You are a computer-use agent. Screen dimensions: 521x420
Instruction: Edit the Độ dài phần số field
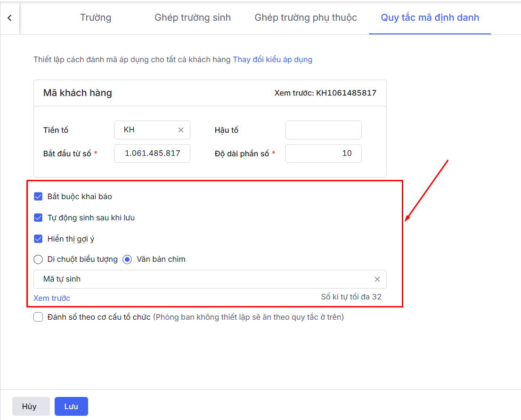pos(323,153)
